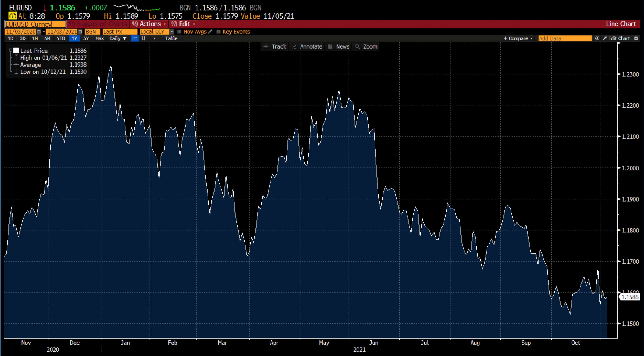Enable the Mov Avgs checkbox

click(179, 32)
